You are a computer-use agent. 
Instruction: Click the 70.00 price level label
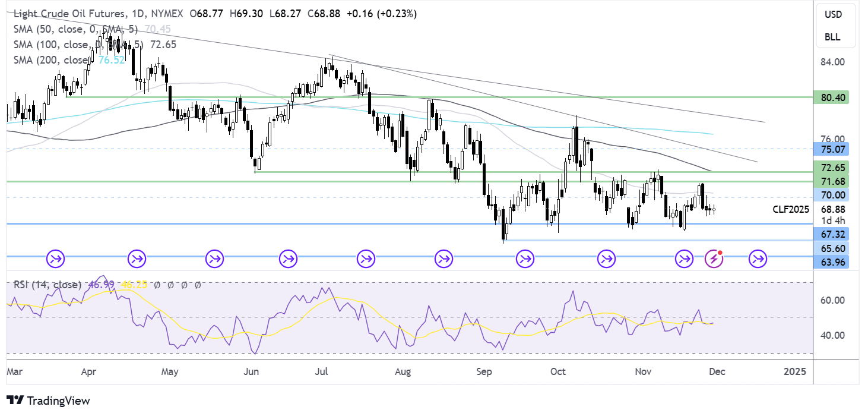click(x=832, y=195)
